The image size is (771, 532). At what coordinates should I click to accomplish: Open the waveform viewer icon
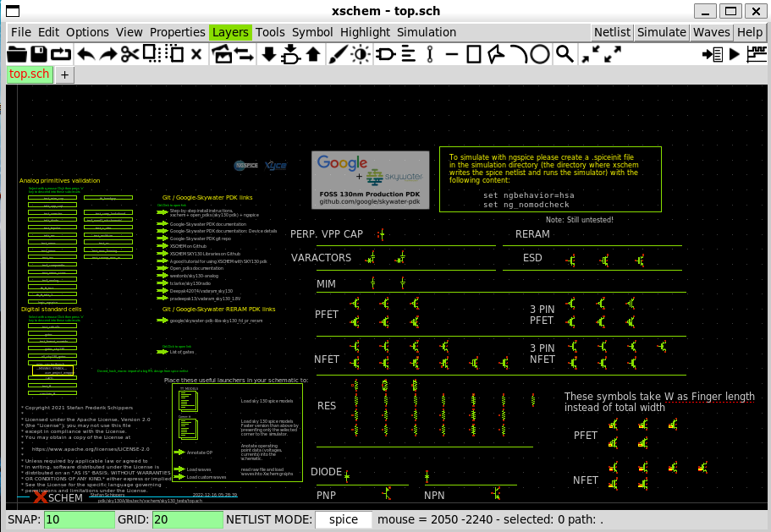coord(755,54)
